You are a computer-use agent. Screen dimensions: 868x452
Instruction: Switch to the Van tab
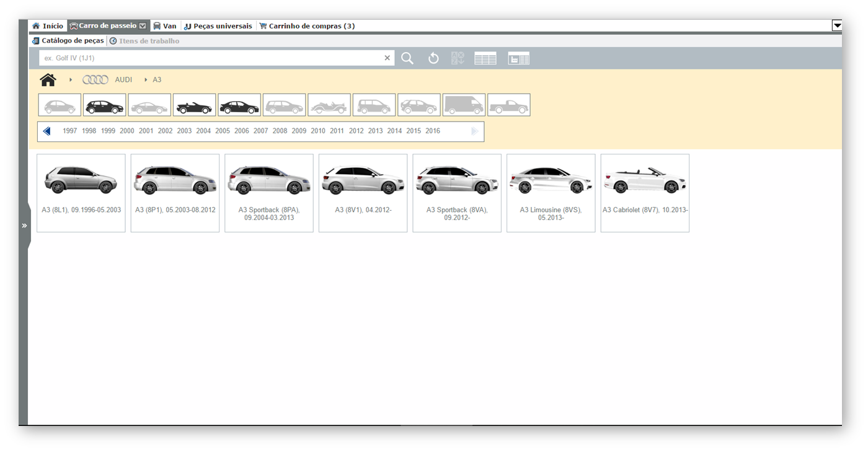click(165, 26)
